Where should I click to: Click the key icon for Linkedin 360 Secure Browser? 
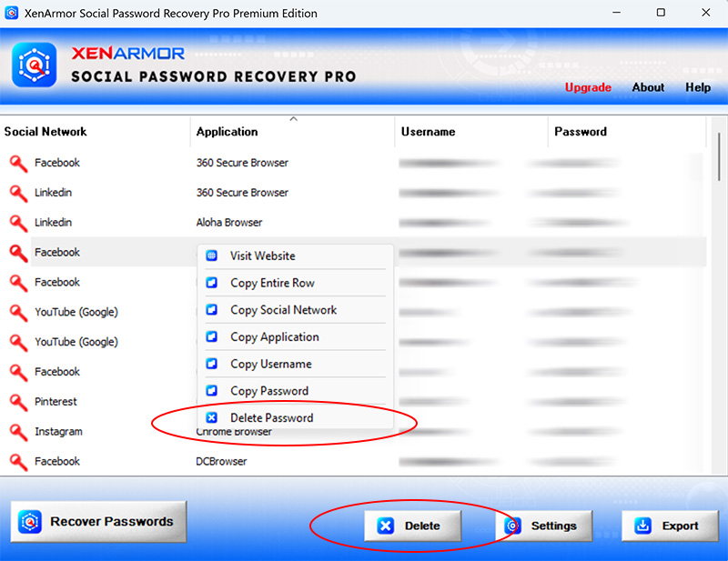[x=18, y=193]
